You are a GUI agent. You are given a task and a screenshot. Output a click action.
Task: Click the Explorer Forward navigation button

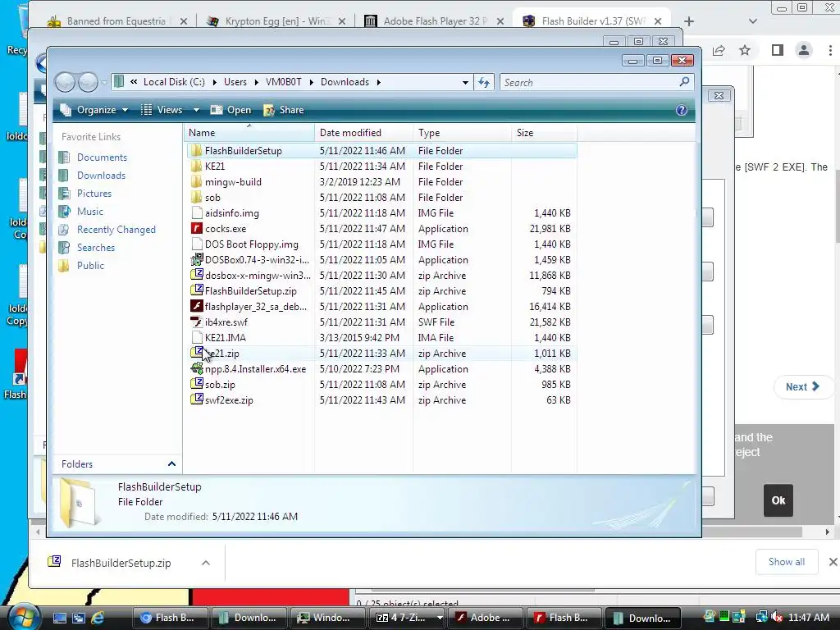click(89, 82)
